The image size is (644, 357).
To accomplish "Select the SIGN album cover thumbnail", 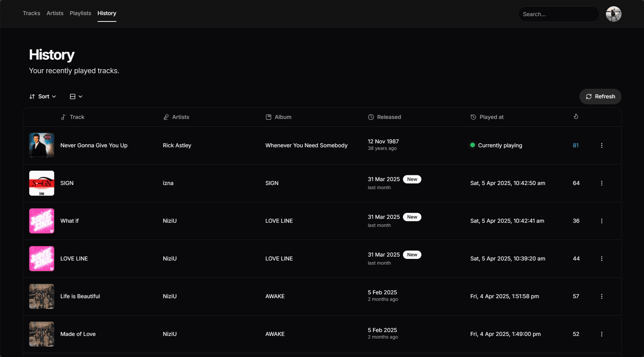I will [x=42, y=183].
